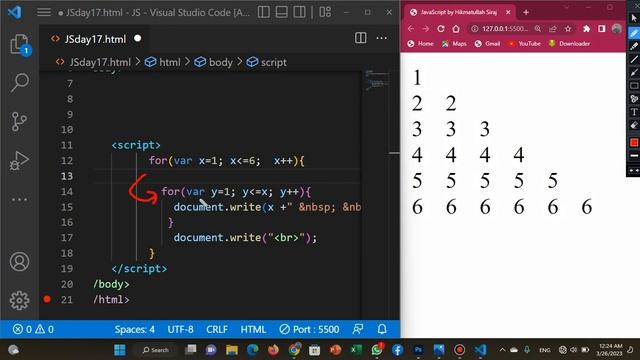The height and width of the screenshot is (360, 640).
Task: Open a new browser tab
Action: point(526,12)
